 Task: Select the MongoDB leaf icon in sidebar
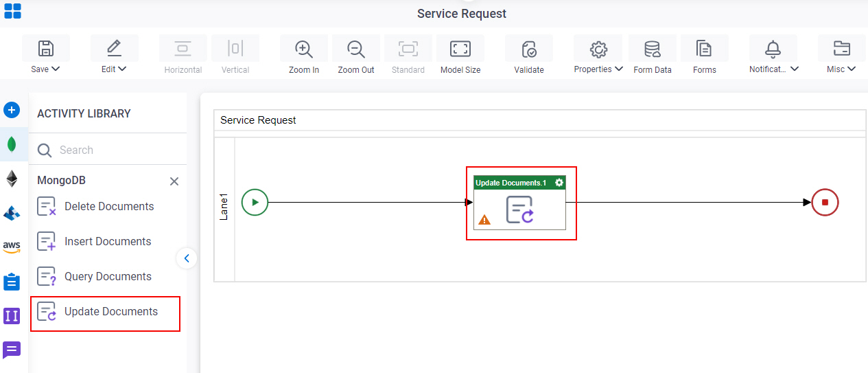pos(12,144)
